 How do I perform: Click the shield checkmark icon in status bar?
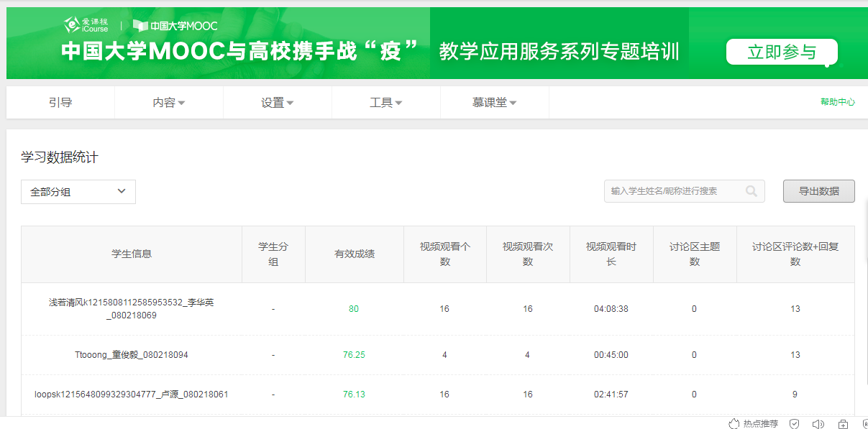(794, 423)
